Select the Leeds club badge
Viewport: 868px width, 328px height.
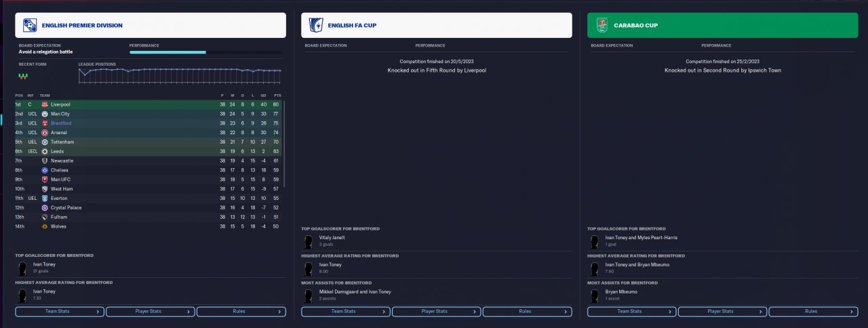click(x=44, y=151)
